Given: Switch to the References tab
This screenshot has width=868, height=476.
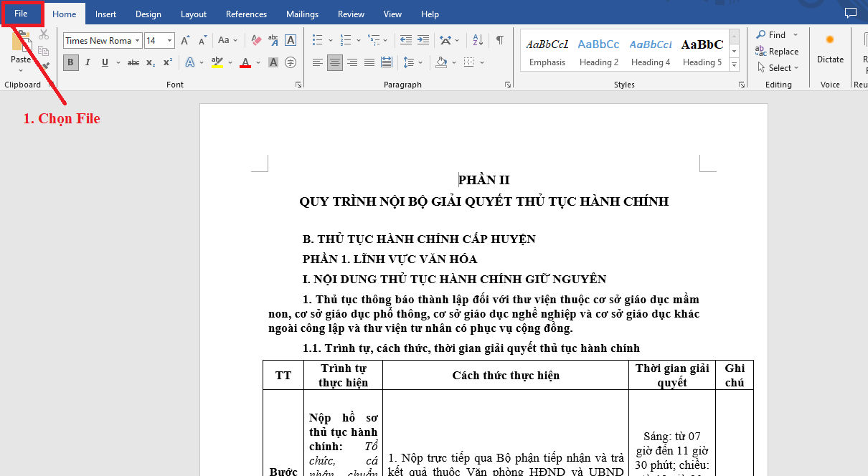Looking at the screenshot, I should pos(247,14).
